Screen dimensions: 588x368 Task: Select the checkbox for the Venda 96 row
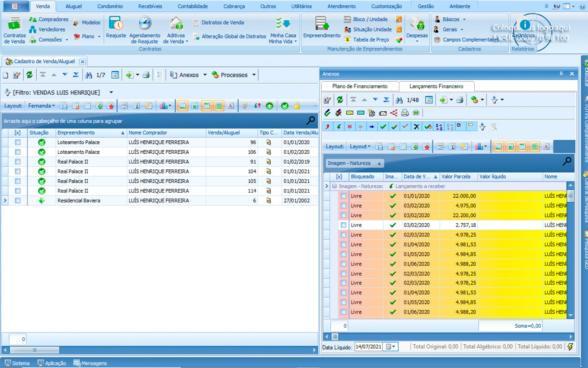tap(18, 142)
